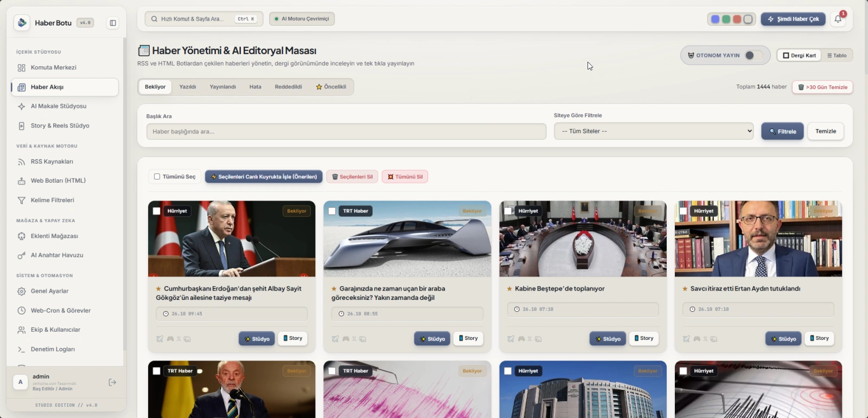868x418 pixels.
Task: Open Ekip & Kullanıcılar
Action: (x=65, y=330)
